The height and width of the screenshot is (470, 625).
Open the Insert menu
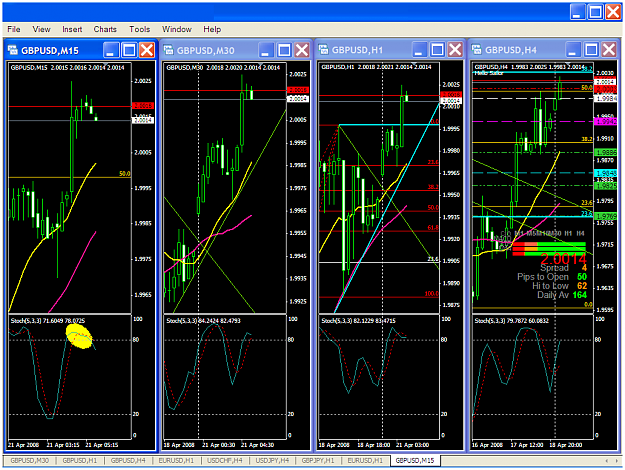(72, 29)
